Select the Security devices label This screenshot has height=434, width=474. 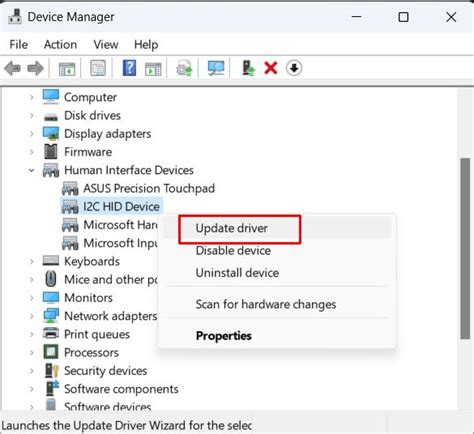tap(105, 371)
